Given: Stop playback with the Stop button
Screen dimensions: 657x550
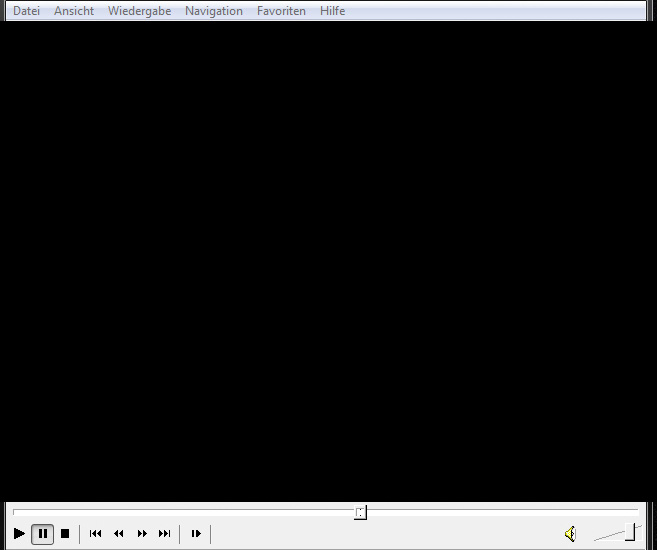Looking at the screenshot, I should click(65, 534).
